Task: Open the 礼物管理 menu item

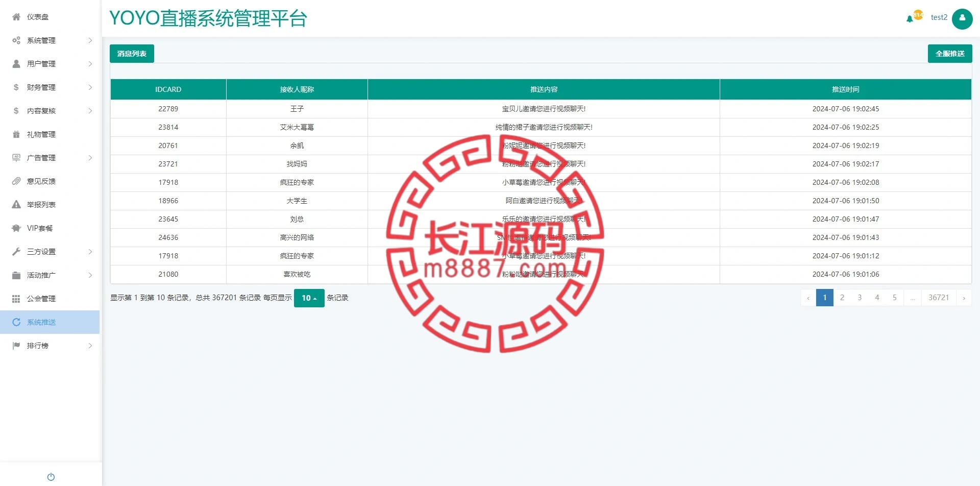Action: coord(50,134)
